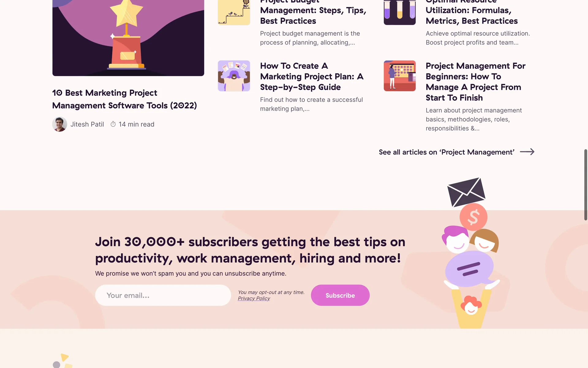The width and height of the screenshot is (588, 368).
Task: Open the staircase budget article thumbnail
Action: (234, 12)
